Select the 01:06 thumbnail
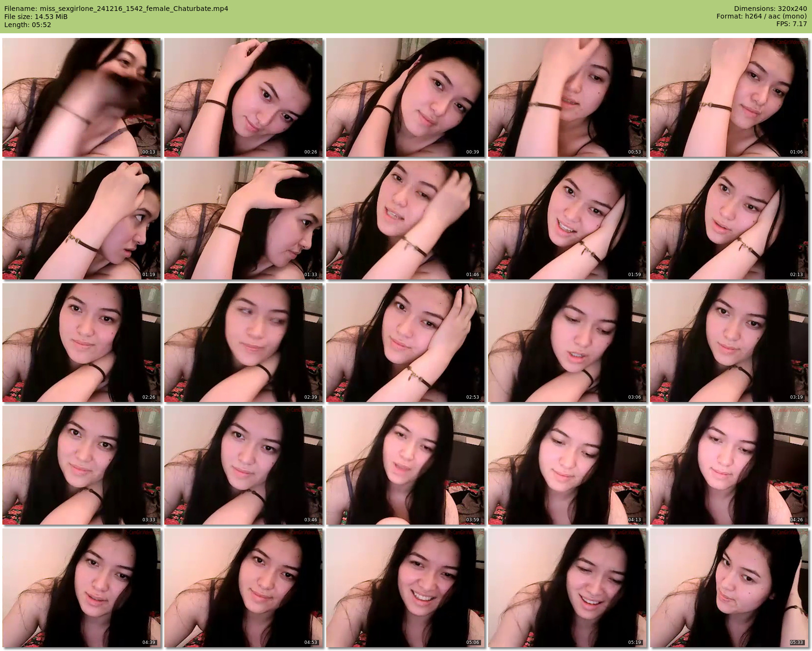Image resolution: width=812 pixels, height=651 pixels. [x=729, y=97]
